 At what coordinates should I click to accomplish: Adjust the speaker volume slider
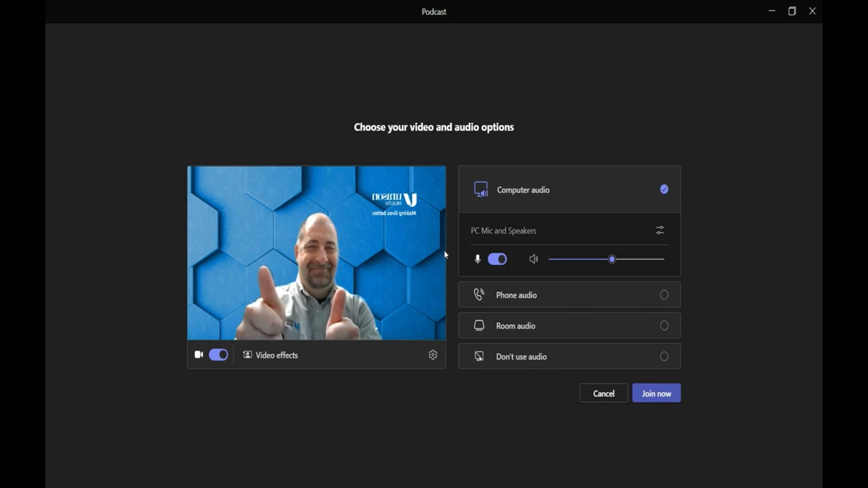[x=611, y=258]
